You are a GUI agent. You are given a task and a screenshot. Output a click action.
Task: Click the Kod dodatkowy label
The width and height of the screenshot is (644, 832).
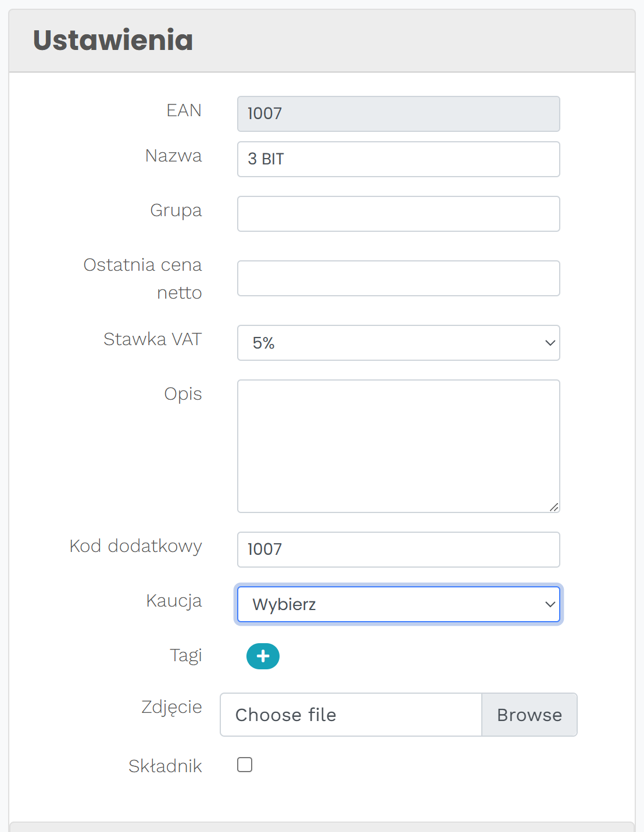[x=135, y=546]
